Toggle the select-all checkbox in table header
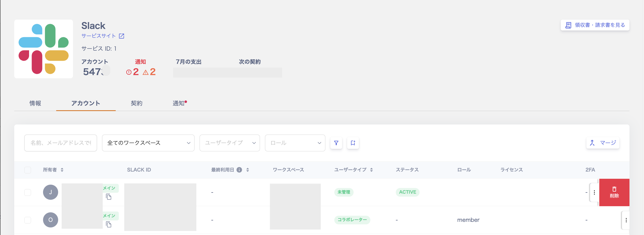The image size is (644, 235). (28, 170)
